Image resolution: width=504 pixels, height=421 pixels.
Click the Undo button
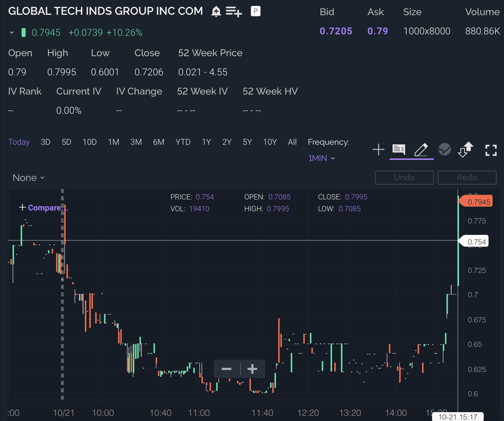coord(404,177)
